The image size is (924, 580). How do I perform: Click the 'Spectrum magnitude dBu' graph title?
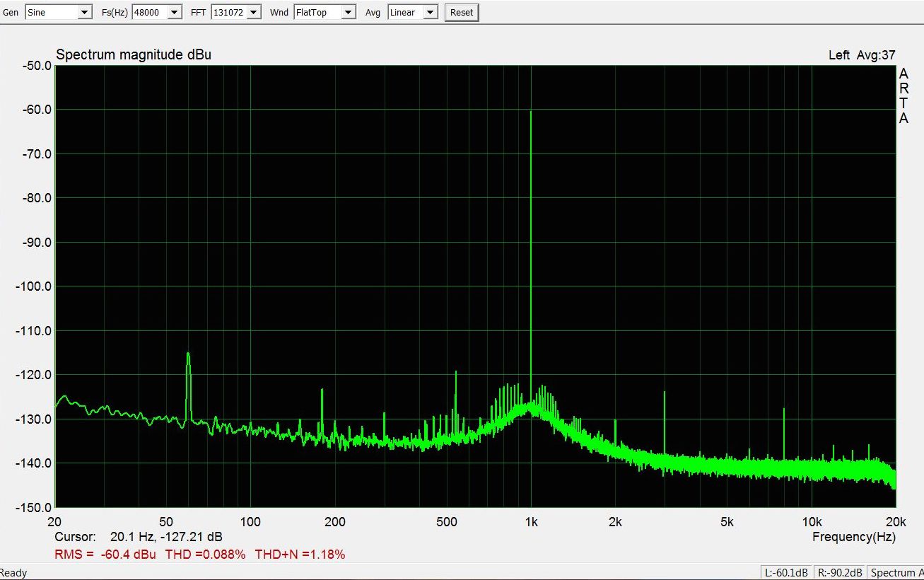(x=134, y=54)
